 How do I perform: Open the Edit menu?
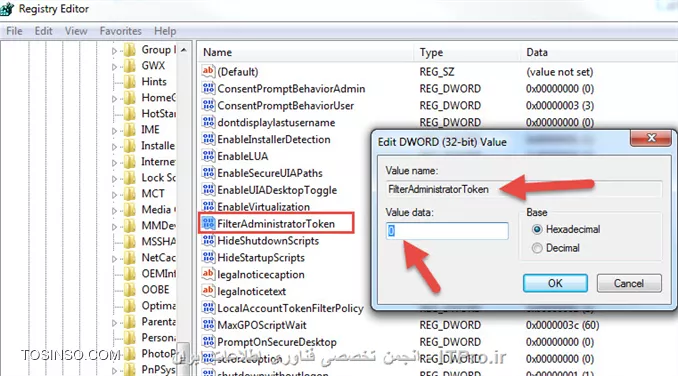pos(44,31)
